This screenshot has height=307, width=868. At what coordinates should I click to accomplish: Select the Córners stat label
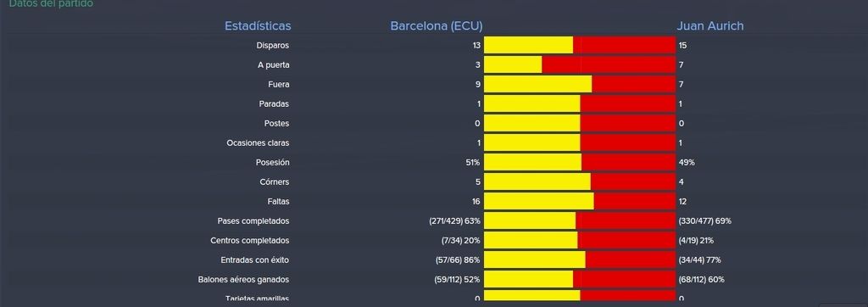click(x=275, y=181)
